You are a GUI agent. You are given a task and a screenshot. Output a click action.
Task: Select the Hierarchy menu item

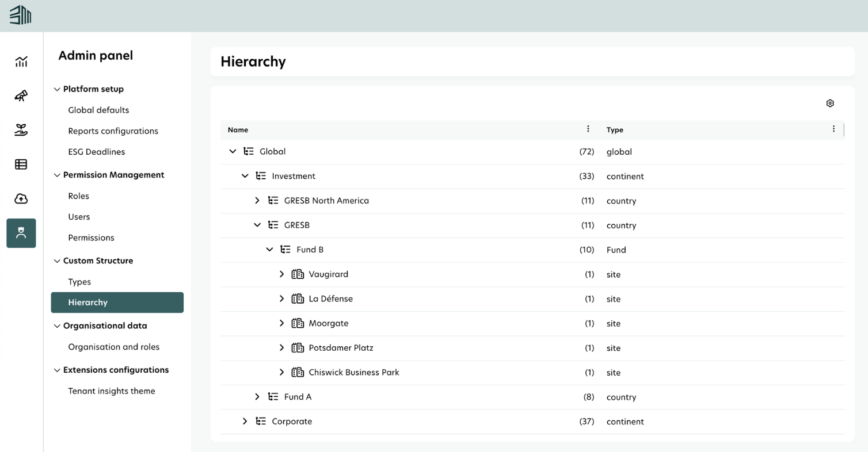point(117,302)
